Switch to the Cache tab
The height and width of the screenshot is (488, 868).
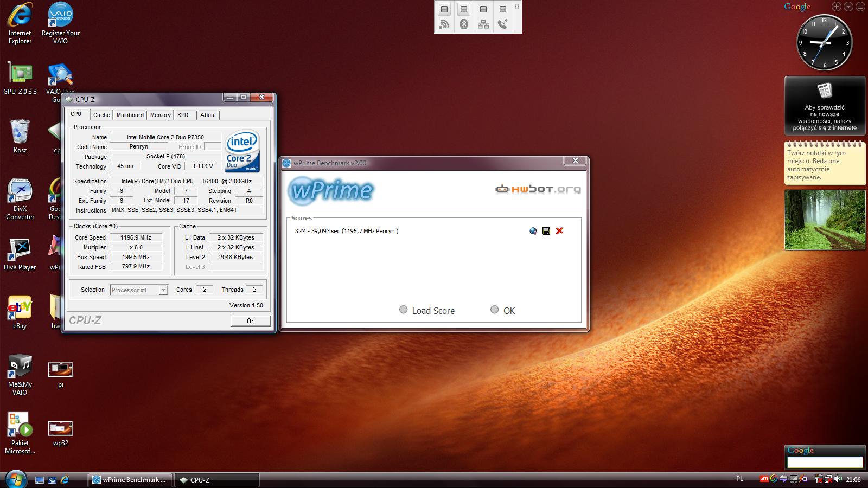(101, 115)
